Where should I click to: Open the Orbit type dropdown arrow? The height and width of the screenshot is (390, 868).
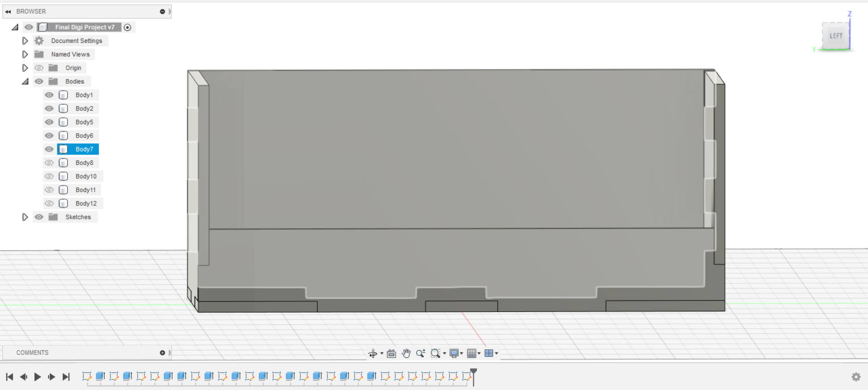coord(382,353)
